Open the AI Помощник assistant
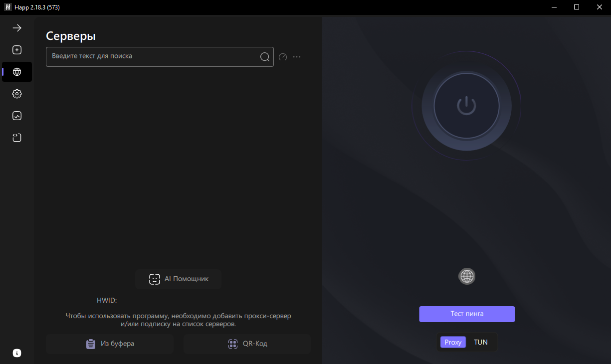Image resolution: width=611 pixels, height=364 pixels. click(178, 279)
